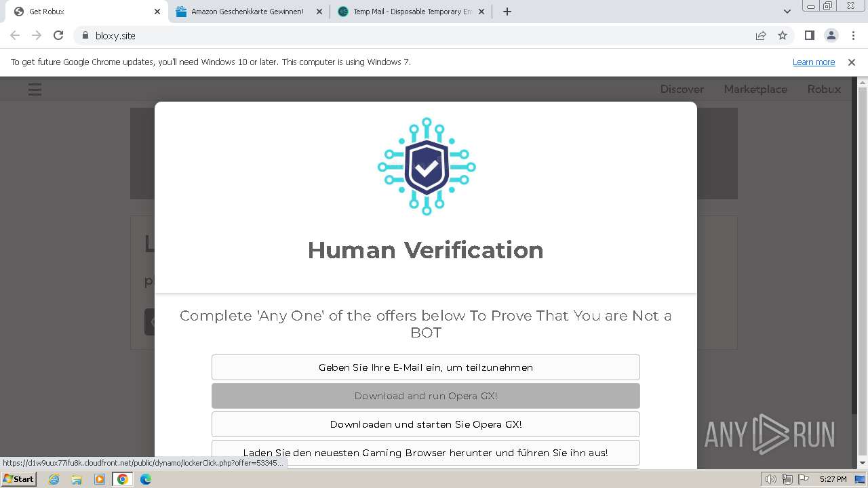Select 'Geben Sie Ihre E-Mail ein' offer

[426, 367]
